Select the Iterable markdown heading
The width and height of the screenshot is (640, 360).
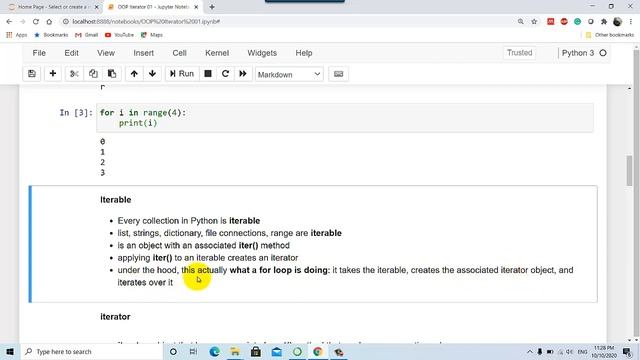(116, 200)
